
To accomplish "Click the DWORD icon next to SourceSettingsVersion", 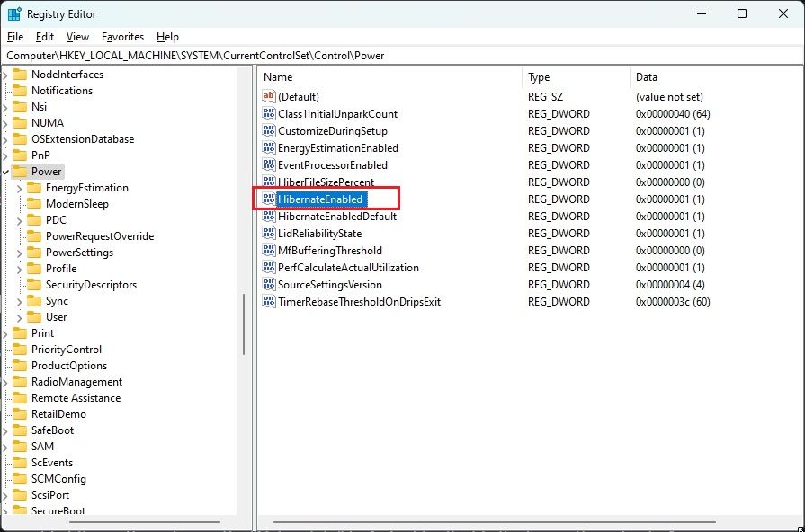I will 269,285.
